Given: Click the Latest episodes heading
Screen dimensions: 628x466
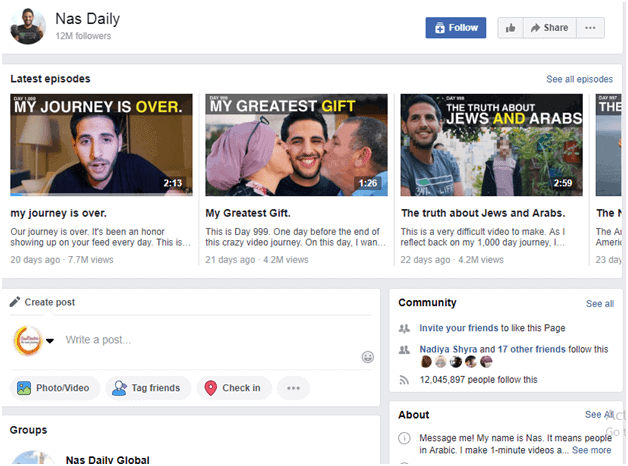Looking at the screenshot, I should point(50,79).
